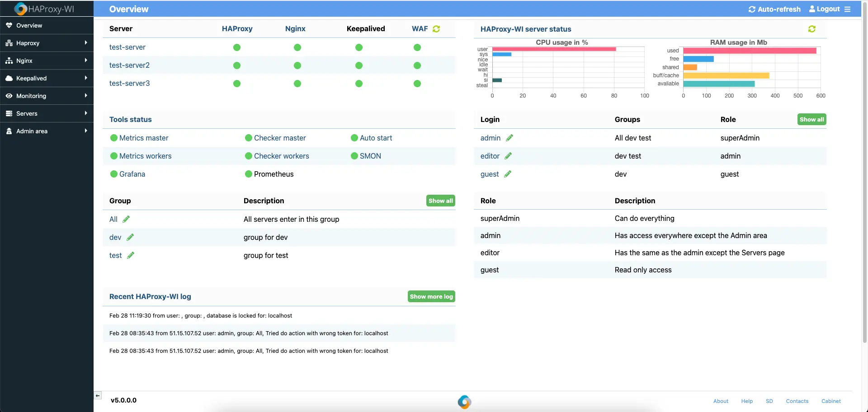Image resolution: width=868 pixels, height=412 pixels.
Task: Refresh the HAProxy-WI server status charts
Action: click(x=812, y=29)
